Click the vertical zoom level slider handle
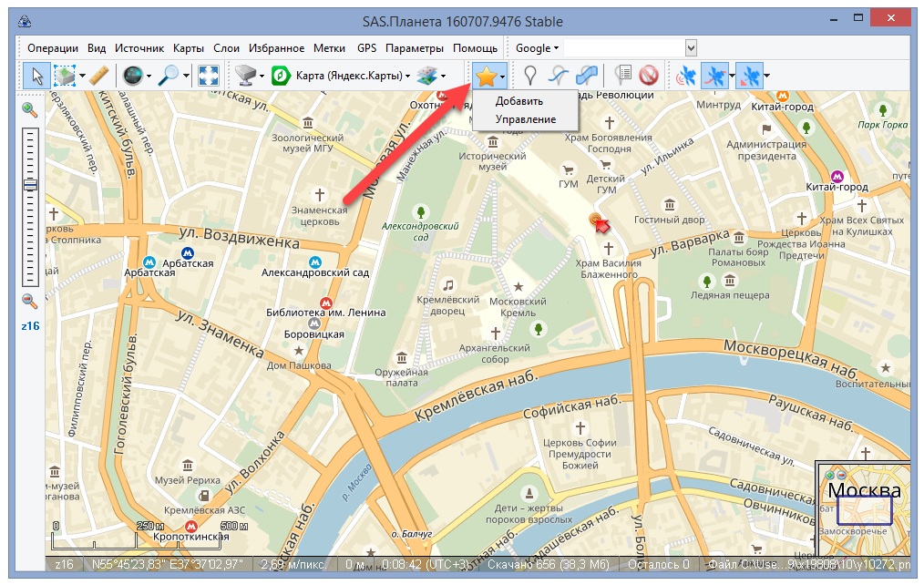 [30, 184]
